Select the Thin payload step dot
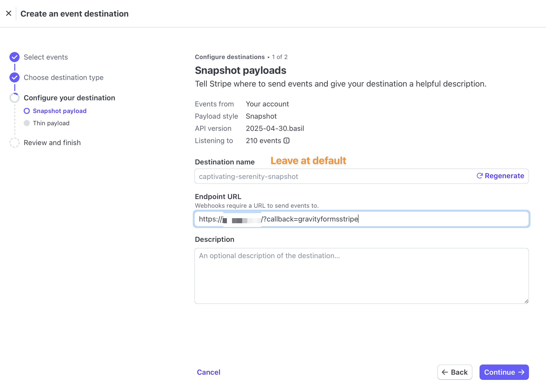This screenshot has width=546, height=392. (27, 123)
